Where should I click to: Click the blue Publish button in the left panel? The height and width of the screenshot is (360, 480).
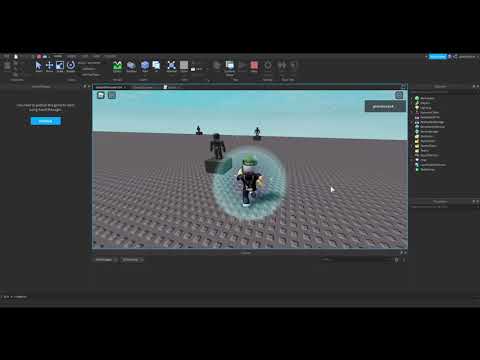click(46, 121)
